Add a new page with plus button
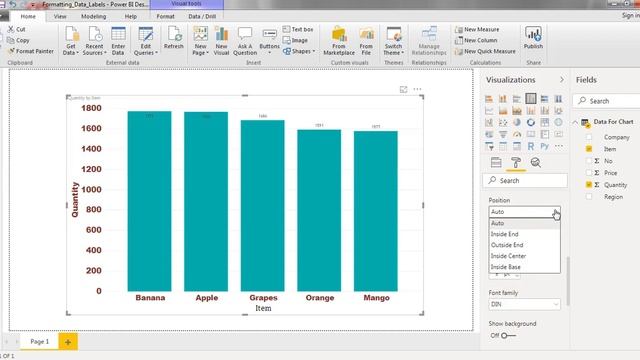Screen dimensions: 640x360 click(68, 342)
